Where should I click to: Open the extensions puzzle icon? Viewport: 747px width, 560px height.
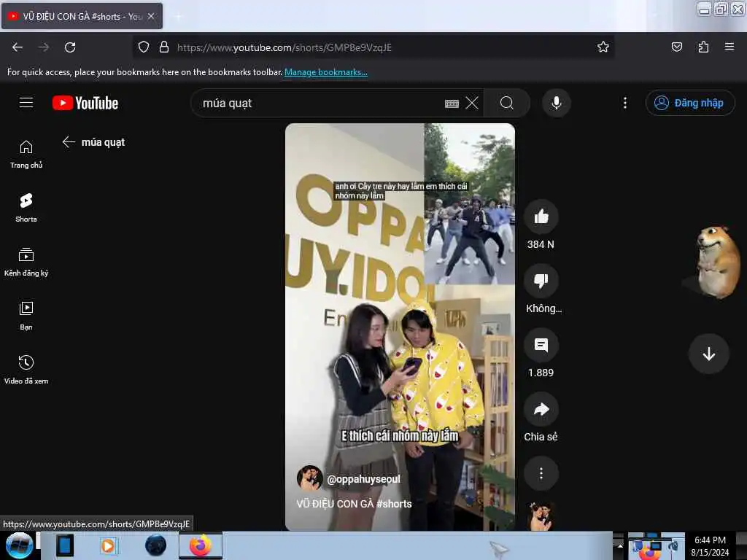click(703, 47)
